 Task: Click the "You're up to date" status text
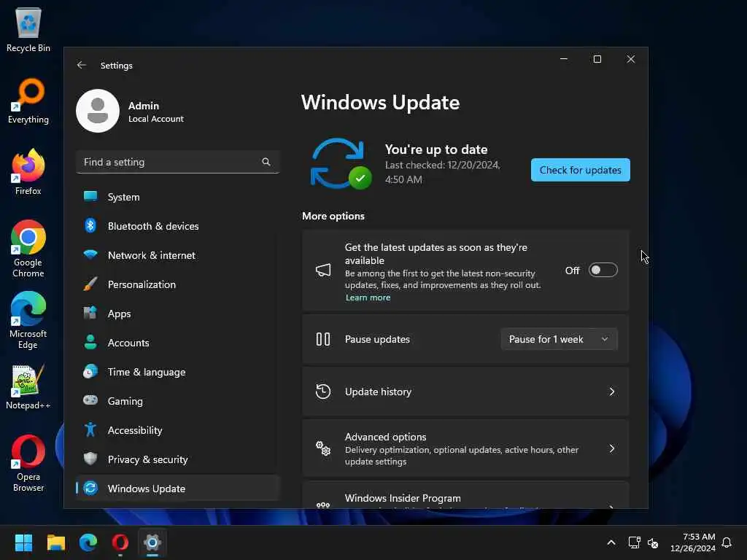coord(436,149)
